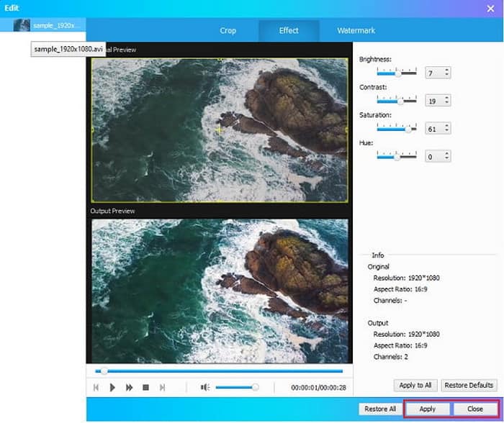Click the fast forward icon
Image resolution: width=504 pixels, height=423 pixels.
tap(129, 387)
